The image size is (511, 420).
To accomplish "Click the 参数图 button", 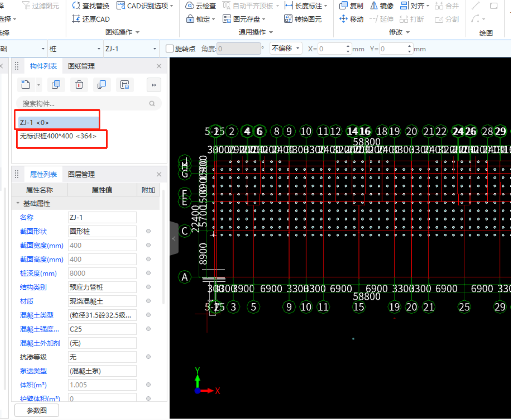I will point(37,410).
